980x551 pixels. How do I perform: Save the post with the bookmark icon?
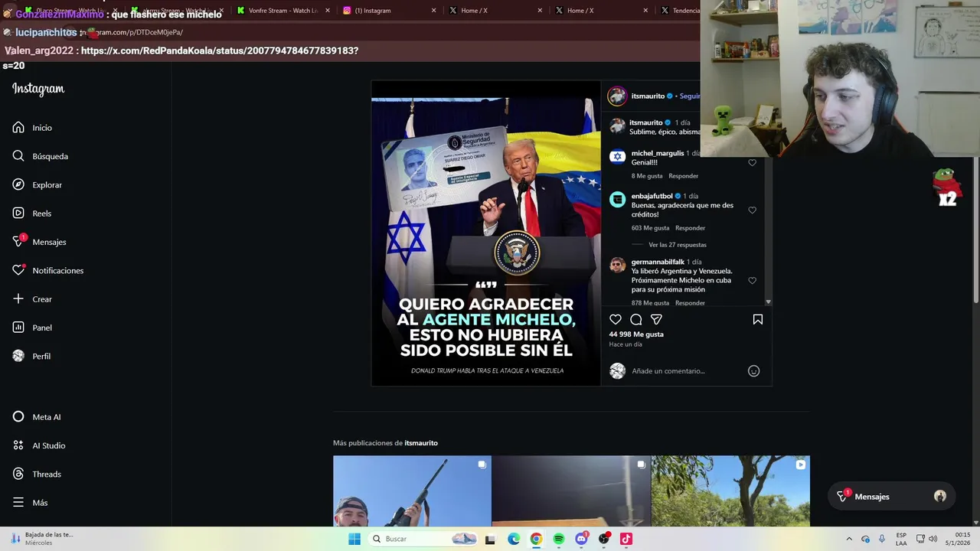coord(757,319)
